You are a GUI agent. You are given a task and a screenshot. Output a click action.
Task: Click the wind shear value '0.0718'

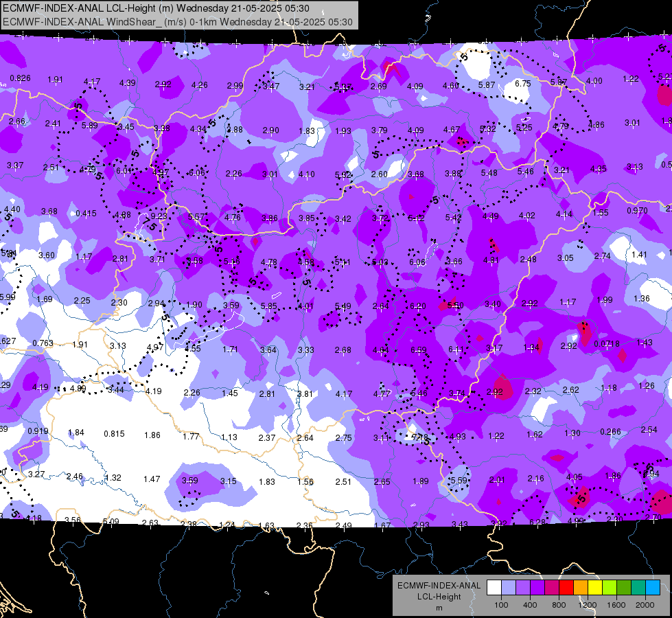(607, 344)
